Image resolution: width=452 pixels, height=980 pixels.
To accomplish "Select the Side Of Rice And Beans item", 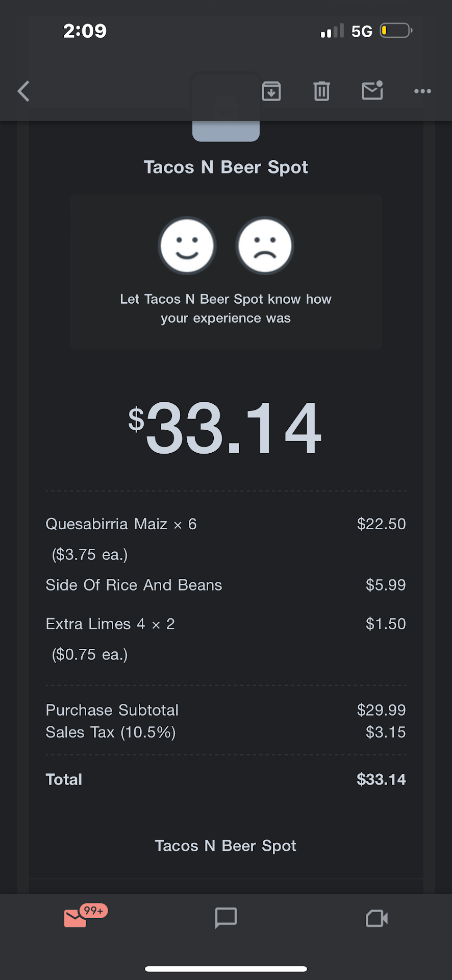I will click(x=134, y=585).
